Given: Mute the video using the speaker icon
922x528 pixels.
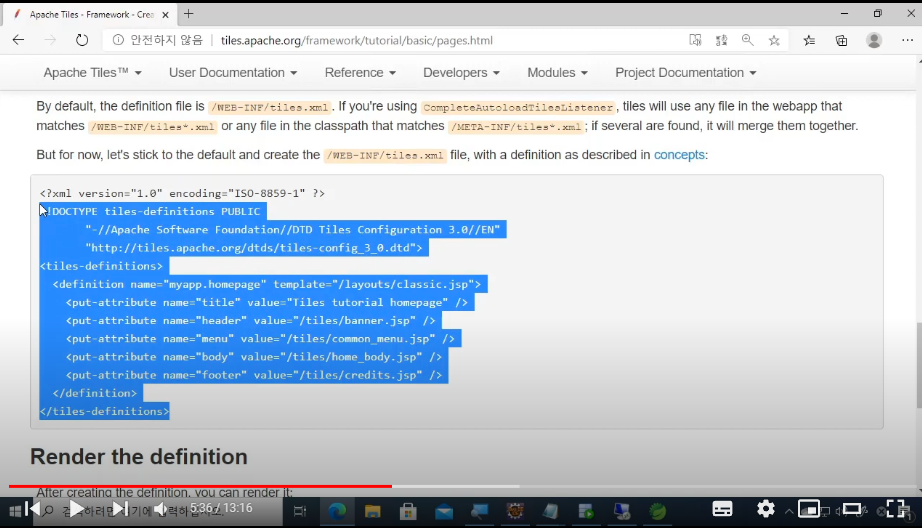Looking at the screenshot, I should click(160, 509).
